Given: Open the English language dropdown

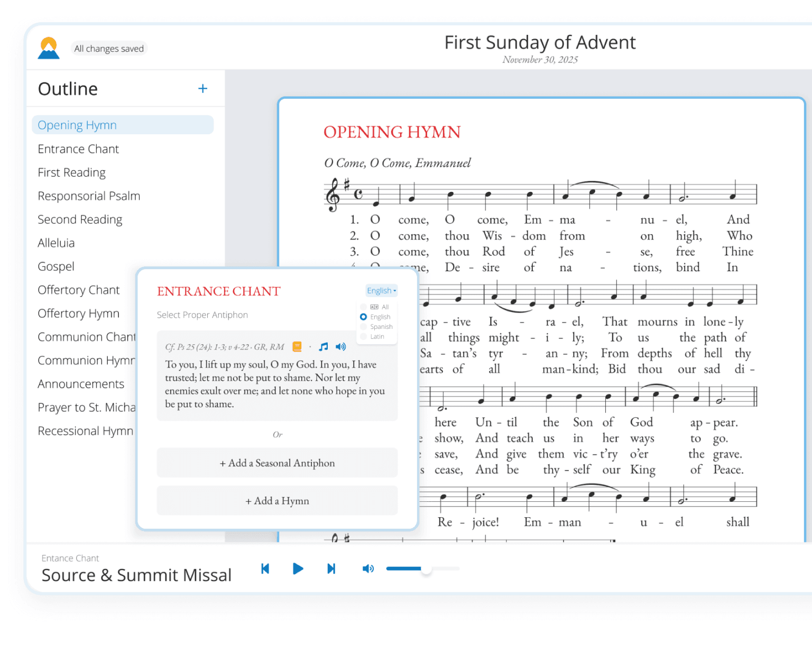Looking at the screenshot, I should [381, 290].
